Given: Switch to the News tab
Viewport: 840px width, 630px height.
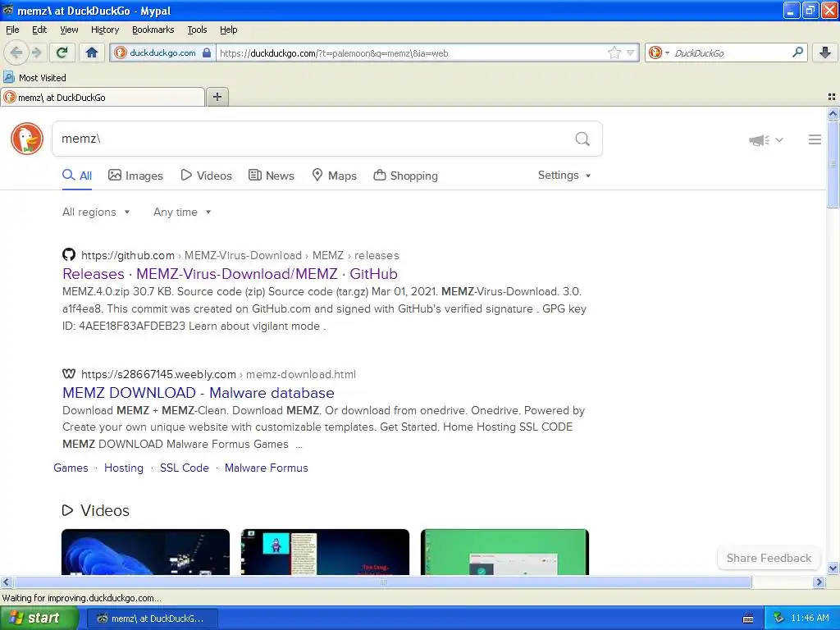Looking at the screenshot, I should pyautogui.click(x=272, y=176).
